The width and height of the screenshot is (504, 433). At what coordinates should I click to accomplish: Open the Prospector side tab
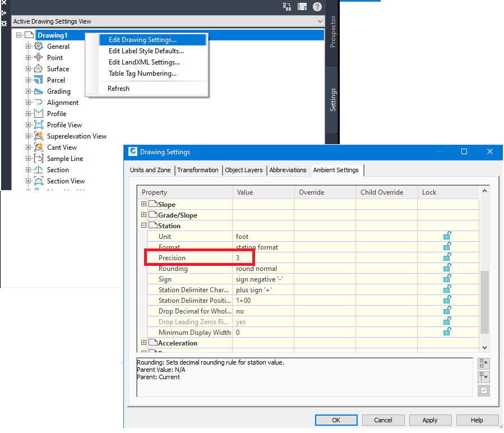click(332, 31)
